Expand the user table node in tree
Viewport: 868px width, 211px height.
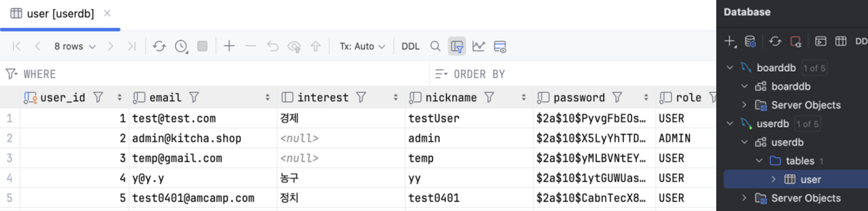click(x=773, y=179)
